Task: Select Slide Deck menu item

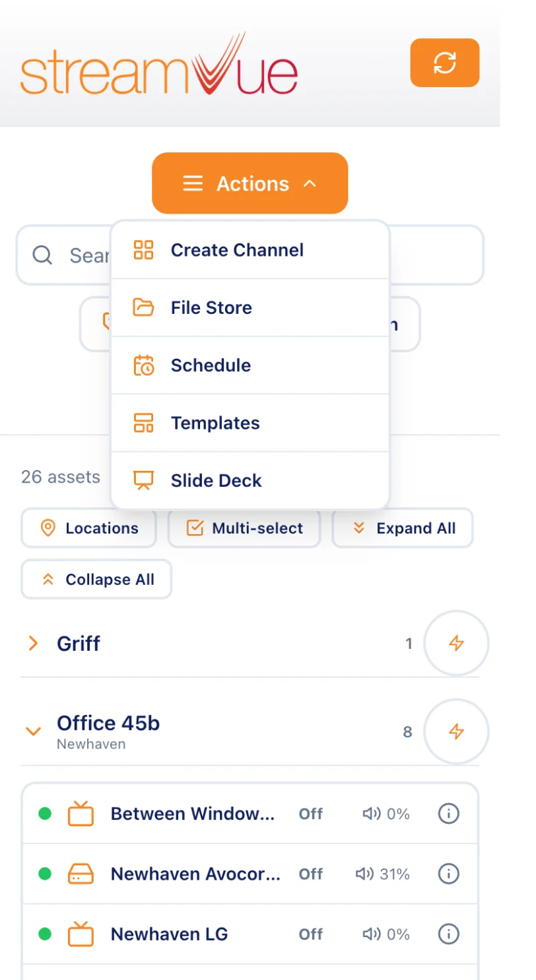Action: point(250,480)
